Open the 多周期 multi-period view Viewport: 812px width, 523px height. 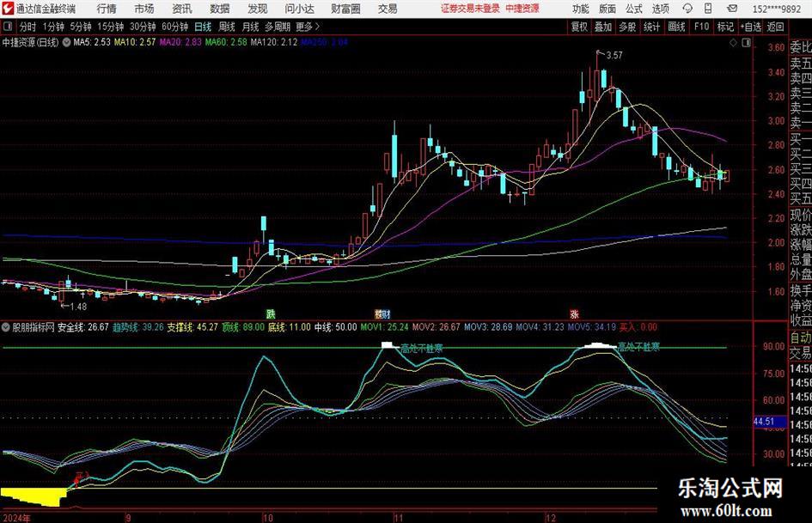[278, 27]
